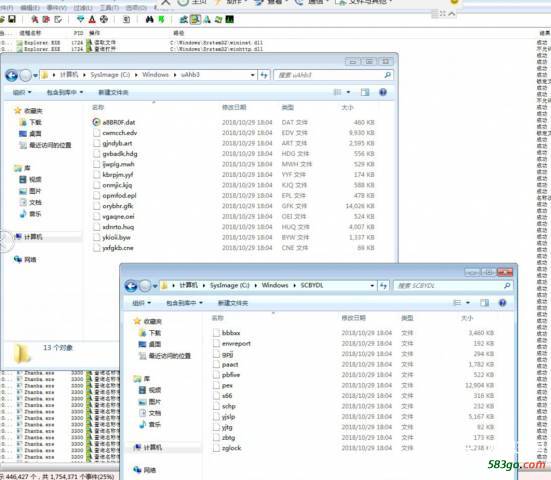Screen dimensions: 551x480
Task: Select file envreport in SCBYDL window
Action: coord(236,343)
